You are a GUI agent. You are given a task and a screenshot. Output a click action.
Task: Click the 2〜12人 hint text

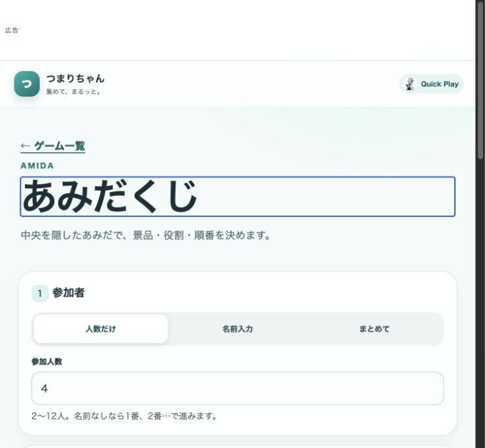(x=124, y=416)
